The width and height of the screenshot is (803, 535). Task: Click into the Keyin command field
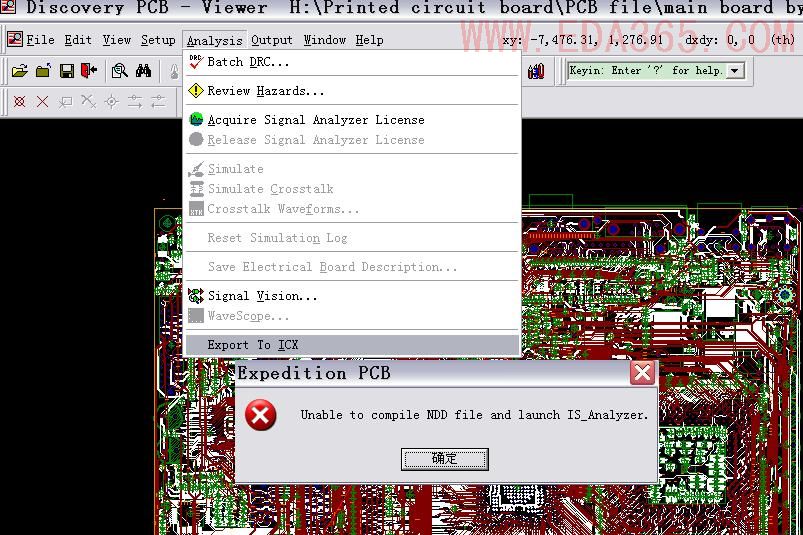coord(647,71)
